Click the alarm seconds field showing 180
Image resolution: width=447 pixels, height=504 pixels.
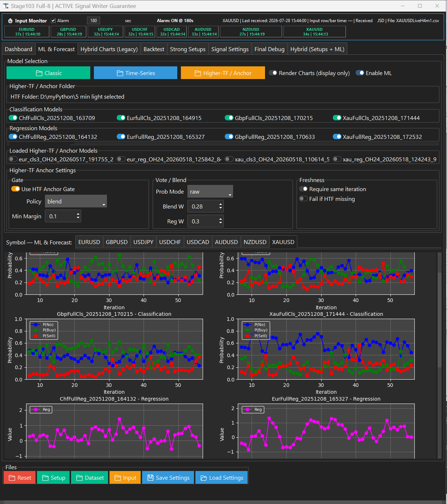[x=94, y=21]
